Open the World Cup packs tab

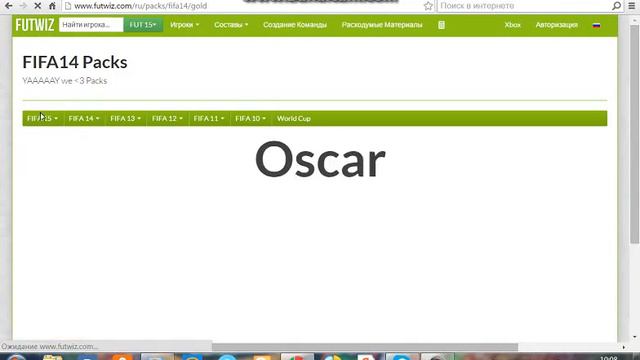coord(294,118)
